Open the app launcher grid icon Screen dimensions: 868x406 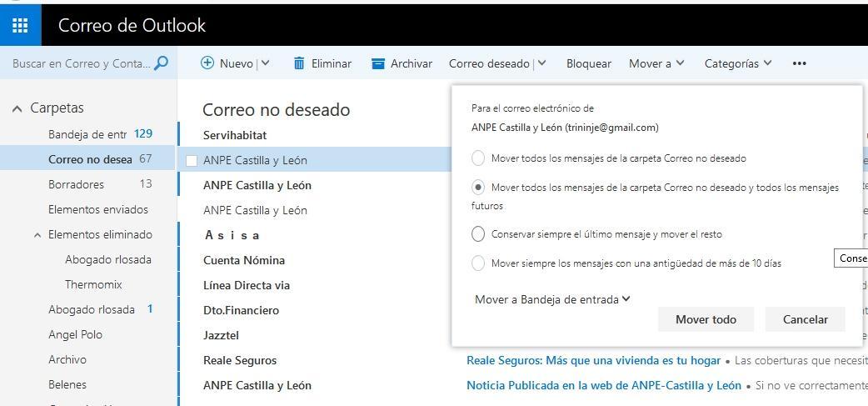point(20,25)
